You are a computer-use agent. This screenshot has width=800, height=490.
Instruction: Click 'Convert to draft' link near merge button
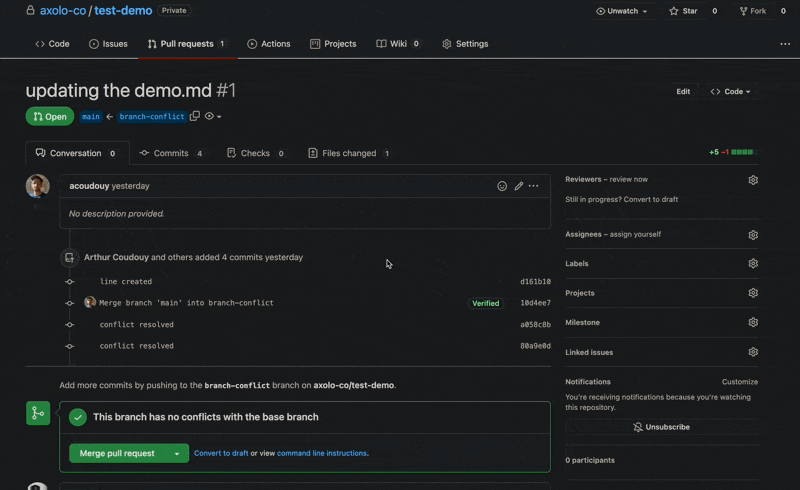221,453
